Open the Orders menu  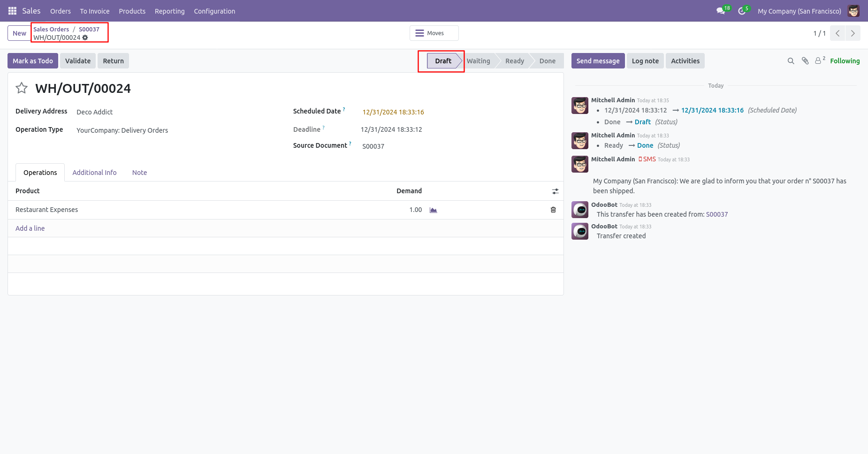[61, 11]
